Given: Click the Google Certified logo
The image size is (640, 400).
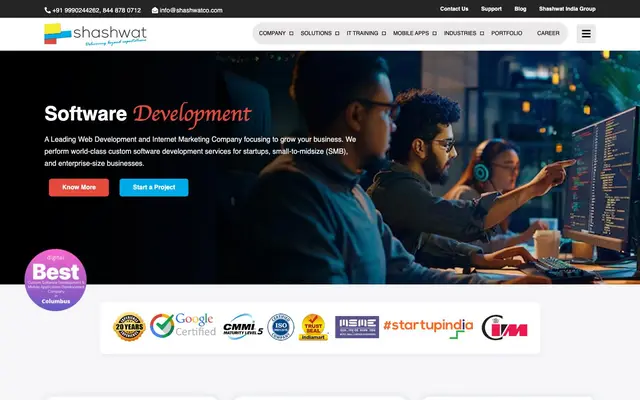Looking at the screenshot, I should (183, 326).
